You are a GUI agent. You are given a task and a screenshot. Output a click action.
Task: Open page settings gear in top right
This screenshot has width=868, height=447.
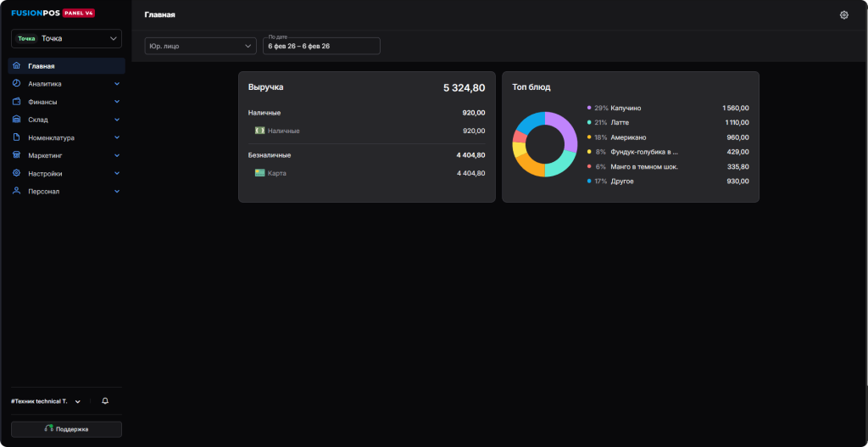click(843, 15)
